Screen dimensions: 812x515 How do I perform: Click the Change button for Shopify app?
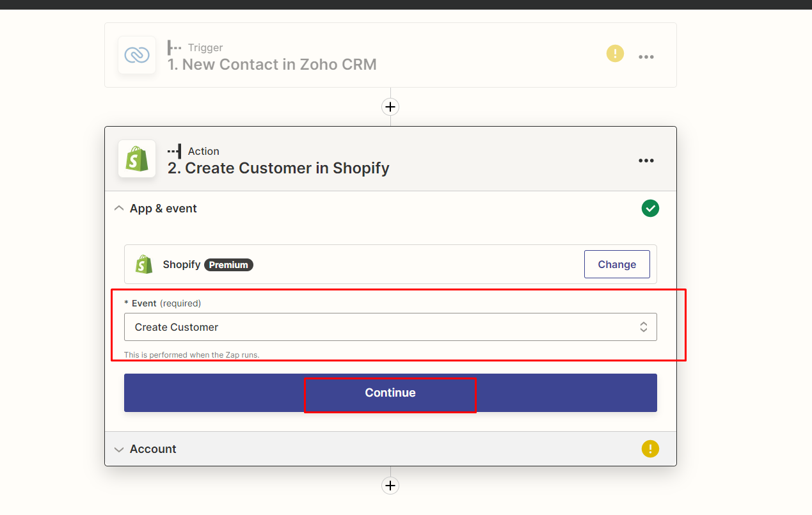pyautogui.click(x=617, y=264)
